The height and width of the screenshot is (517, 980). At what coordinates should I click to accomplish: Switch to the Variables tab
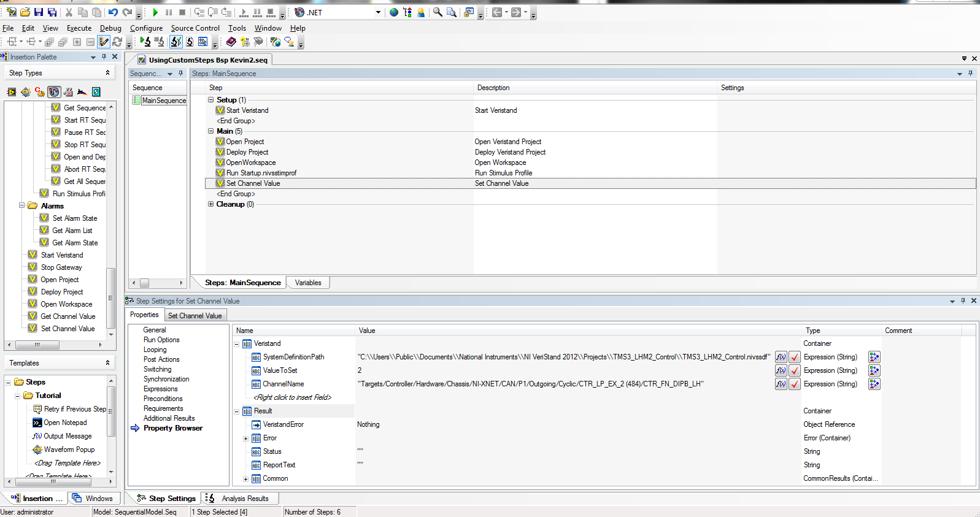(308, 283)
